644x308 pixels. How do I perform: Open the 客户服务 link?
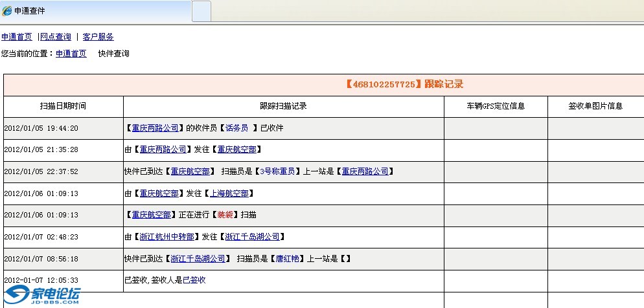tap(98, 37)
